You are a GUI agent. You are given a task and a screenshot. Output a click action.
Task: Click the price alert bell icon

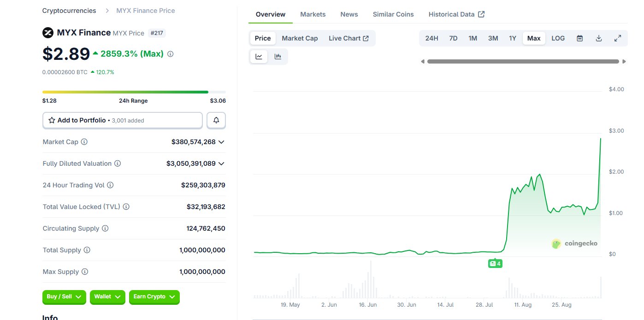pyautogui.click(x=216, y=120)
